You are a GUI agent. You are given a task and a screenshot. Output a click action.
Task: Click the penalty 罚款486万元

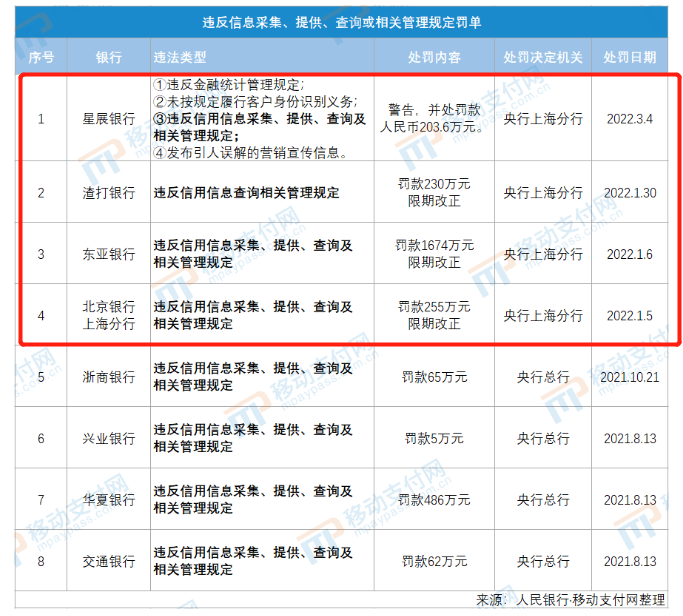click(434, 500)
